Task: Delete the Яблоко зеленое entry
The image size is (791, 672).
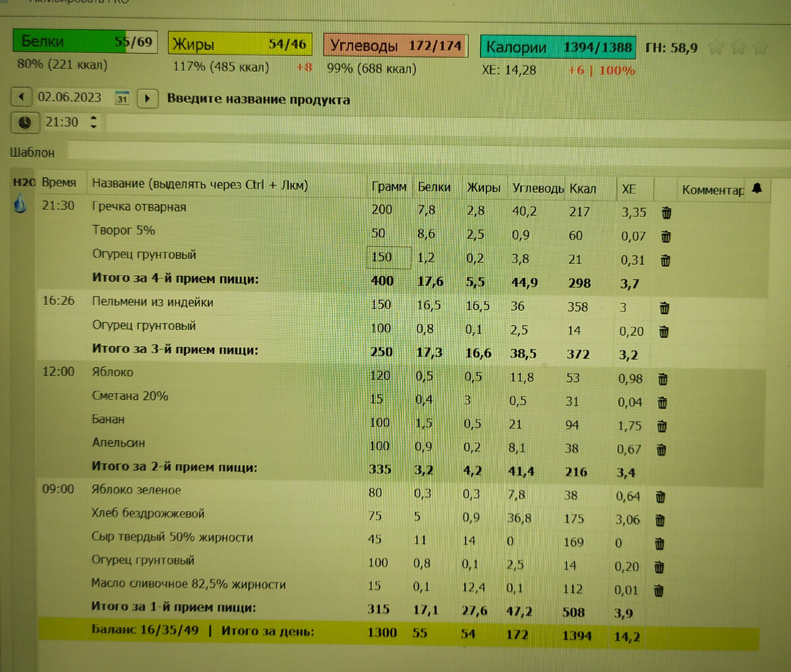Action: point(660,497)
